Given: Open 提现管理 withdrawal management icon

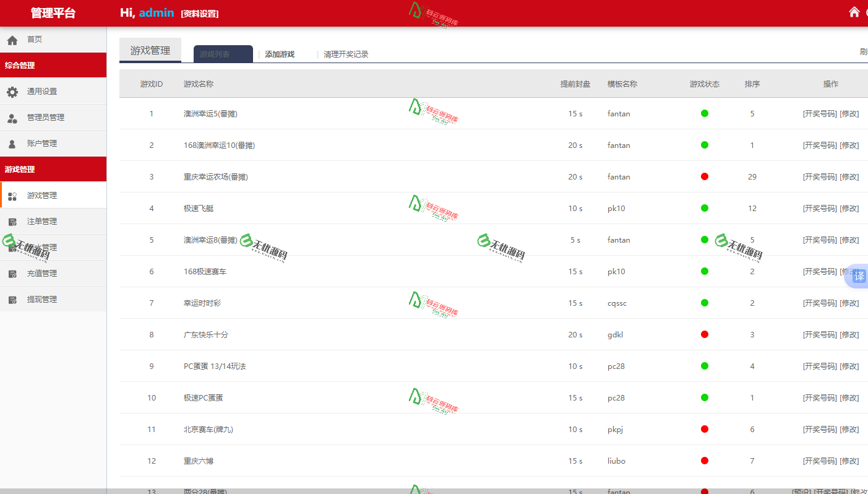Looking at the screenshot, I should tap(14, 299).
